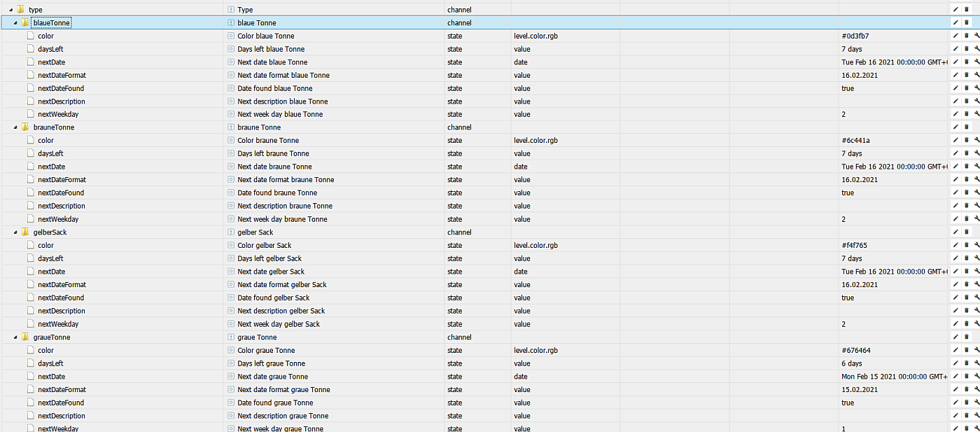Open wrench settings for blaueTonne daysLeft
Screen dimensions: 980x432
coord(977,49)
